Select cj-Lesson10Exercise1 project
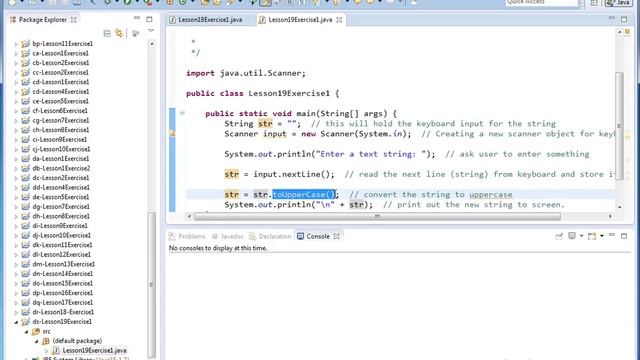 (61, 149)
